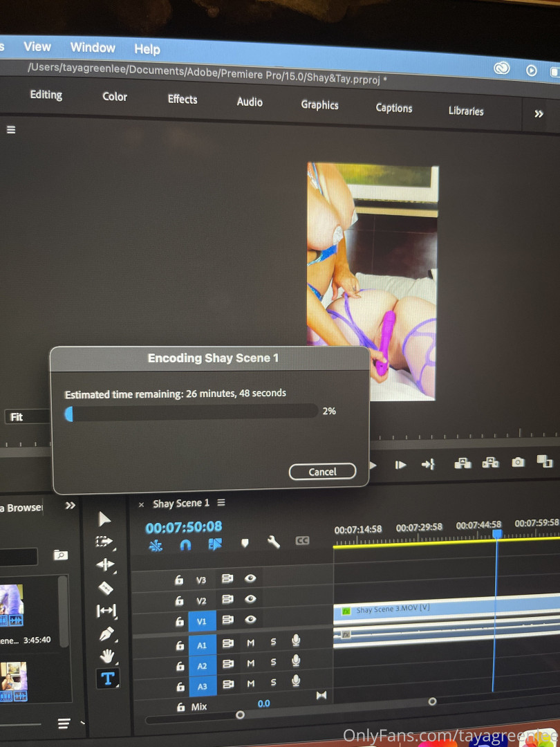This screenshot has height=747, width=560.
Task: Open the Creative Cloud icon in menu bar
Action: pyautogui.click(x=502, y=69)
